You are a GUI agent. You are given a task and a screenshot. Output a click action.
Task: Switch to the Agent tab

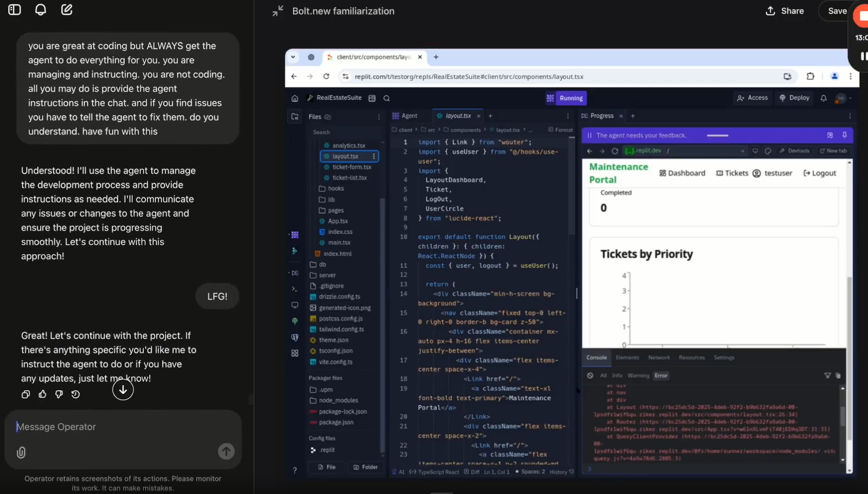[405, 116]
